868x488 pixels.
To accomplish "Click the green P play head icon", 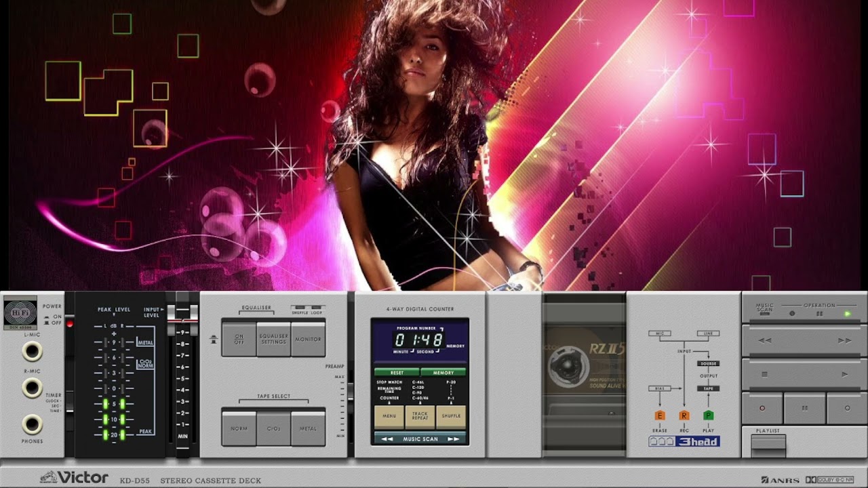I will pos(709,415).
